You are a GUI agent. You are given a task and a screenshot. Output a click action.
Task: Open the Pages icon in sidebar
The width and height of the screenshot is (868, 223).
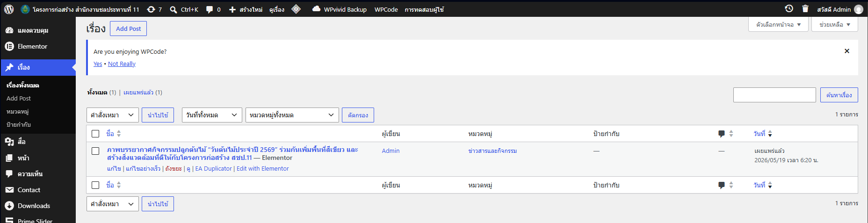tap(9, 158)
